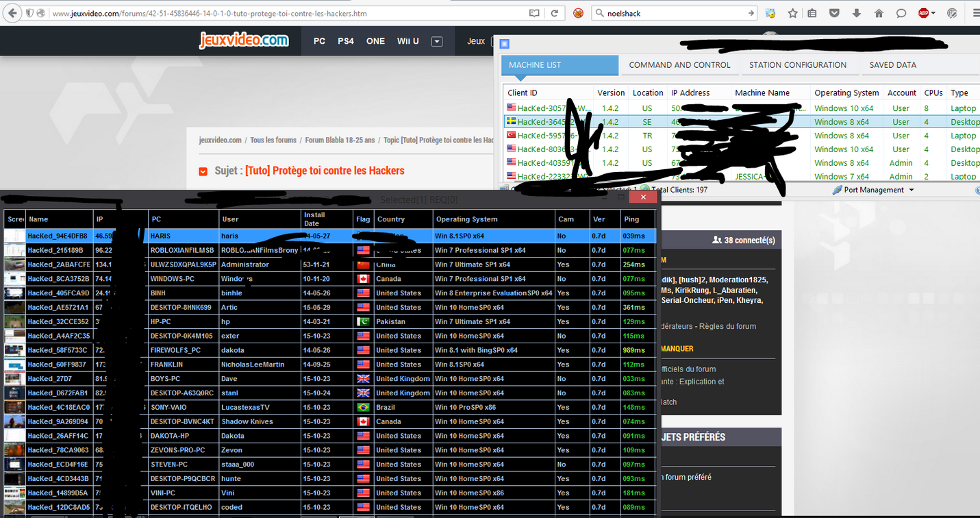Click the "989ms" ping value

tap(634, 350)
